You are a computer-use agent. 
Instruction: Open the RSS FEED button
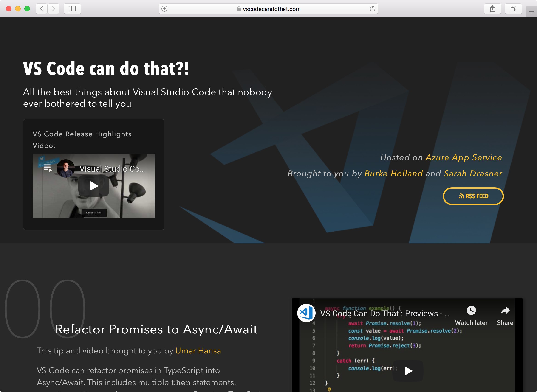[473, 196]
